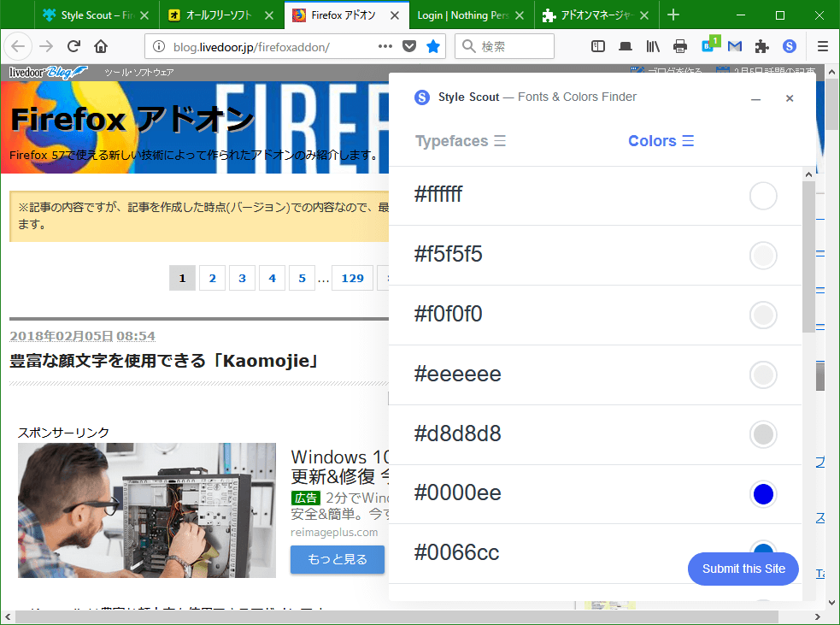This screenshot has width=840, height=625.
Task: Go to pagination page 5
Action: click(x=303, y=278)
